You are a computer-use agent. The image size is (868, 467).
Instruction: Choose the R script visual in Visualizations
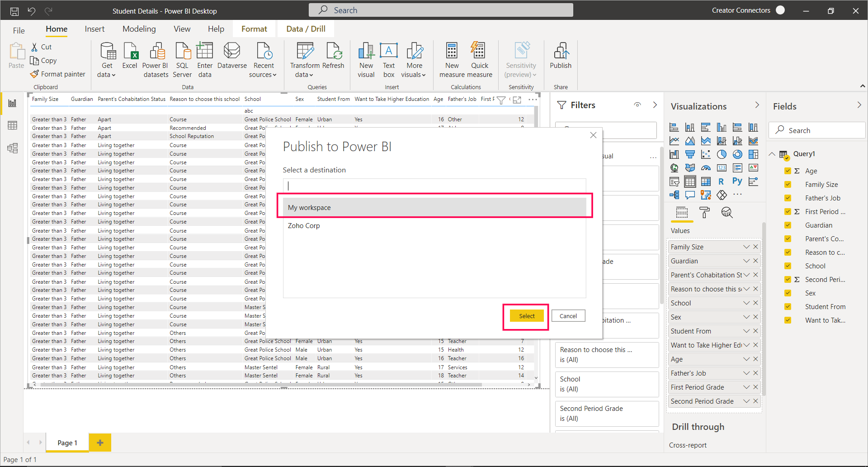click(721, 181)
